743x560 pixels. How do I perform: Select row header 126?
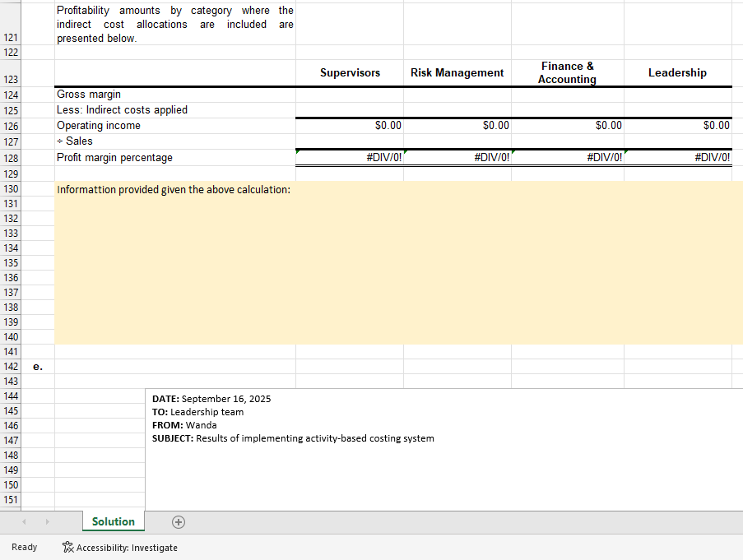11,126
